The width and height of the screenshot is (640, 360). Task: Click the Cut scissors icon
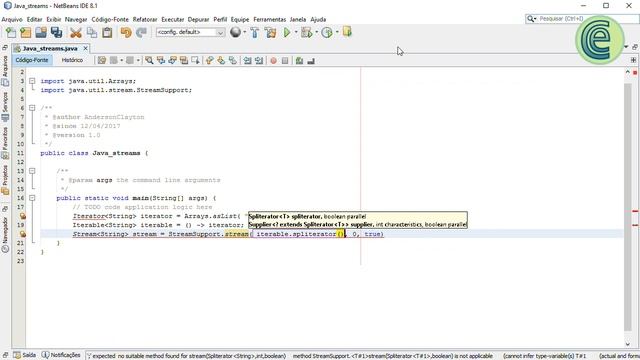(x=76, y=33)
